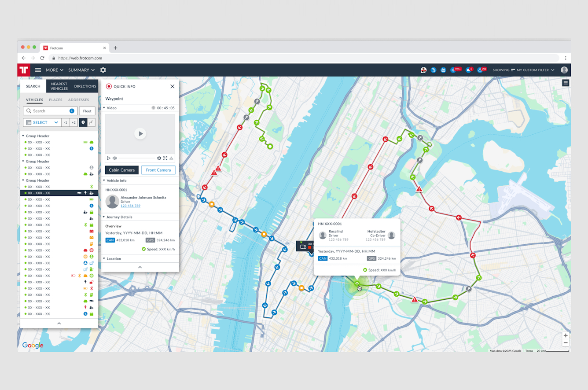Screen dimensions: 588x390
Task: Click the route planning icon in the top bar
Action: coord(434,70)
